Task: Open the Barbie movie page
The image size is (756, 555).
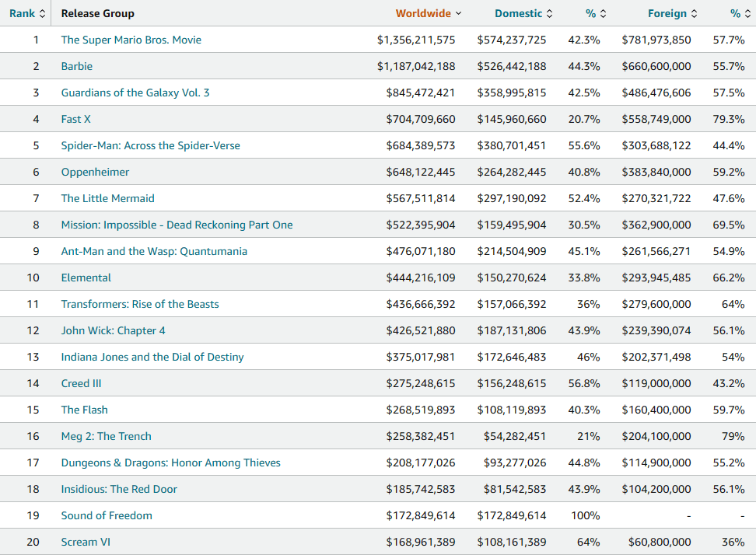Action: (x=76, y=66)
